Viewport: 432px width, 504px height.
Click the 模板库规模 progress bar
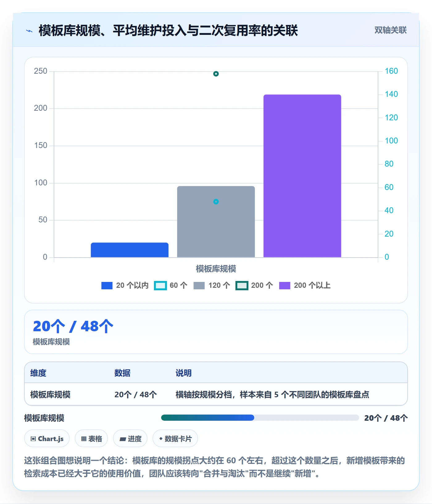pos(260,418)
